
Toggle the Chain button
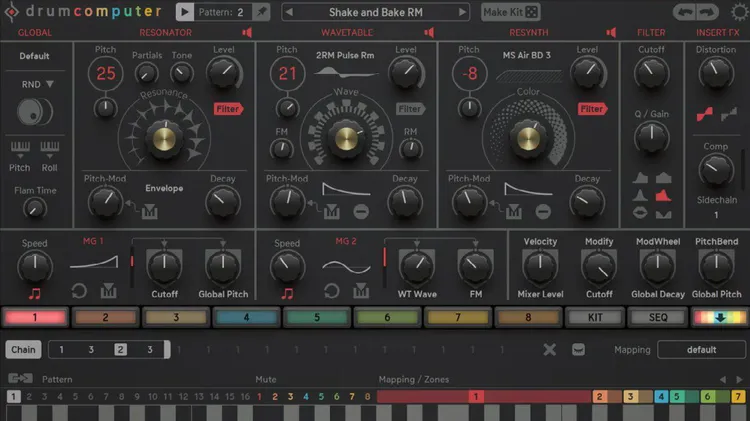(23, 350)
